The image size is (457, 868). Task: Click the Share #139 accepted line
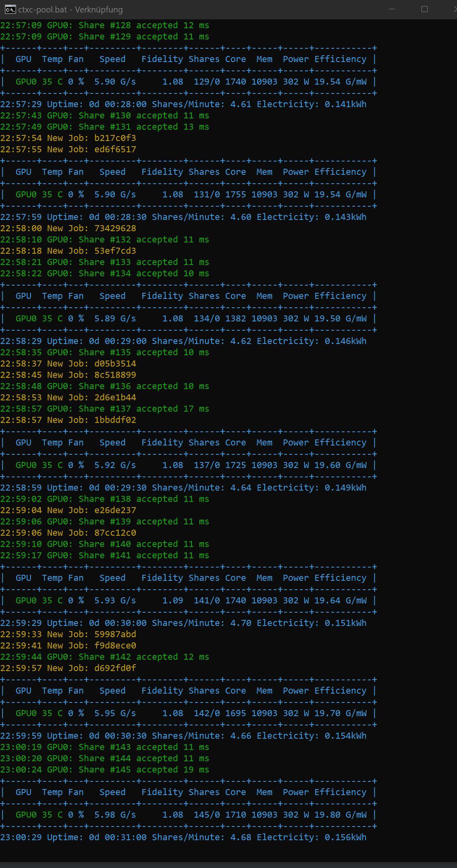click(x=104, y=522)
